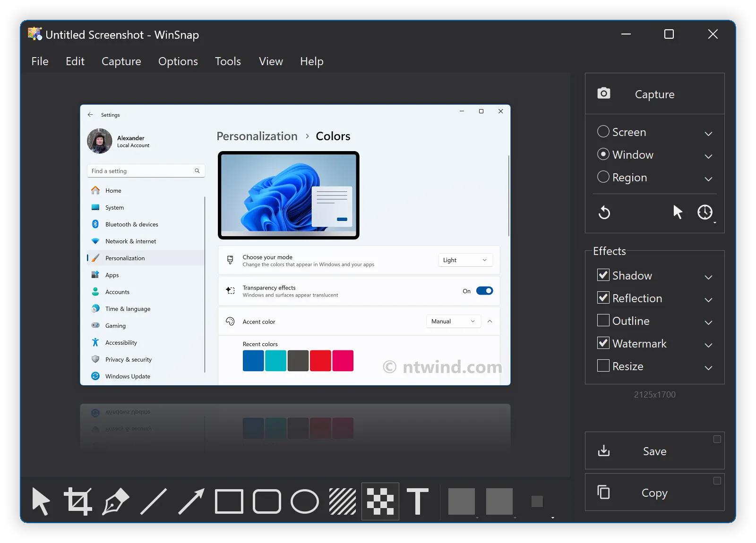The width and height of the screenshot is (756, 543).
Task: Select the Crop tool
Action: click(x=78, y=501)
